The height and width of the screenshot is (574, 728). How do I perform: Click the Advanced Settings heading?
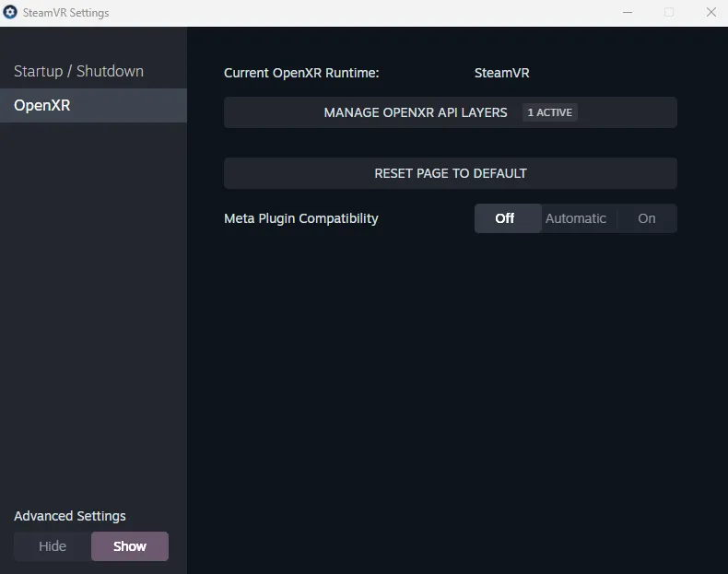click(x=70, y=516)
